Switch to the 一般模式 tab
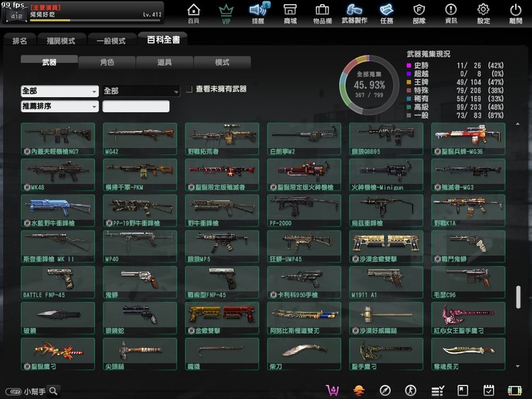The width and height of the screenshot is (532, 399). [x=111, y=40]
